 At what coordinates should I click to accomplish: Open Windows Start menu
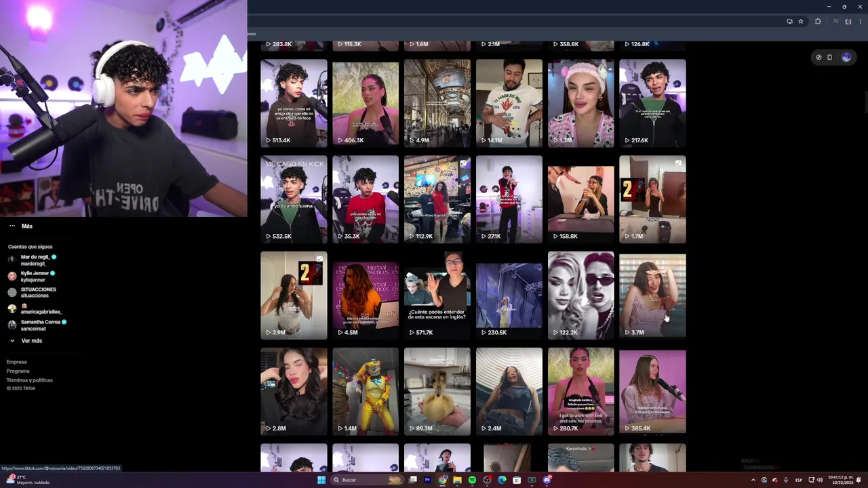pyautogui.click(x=321, y=480)
